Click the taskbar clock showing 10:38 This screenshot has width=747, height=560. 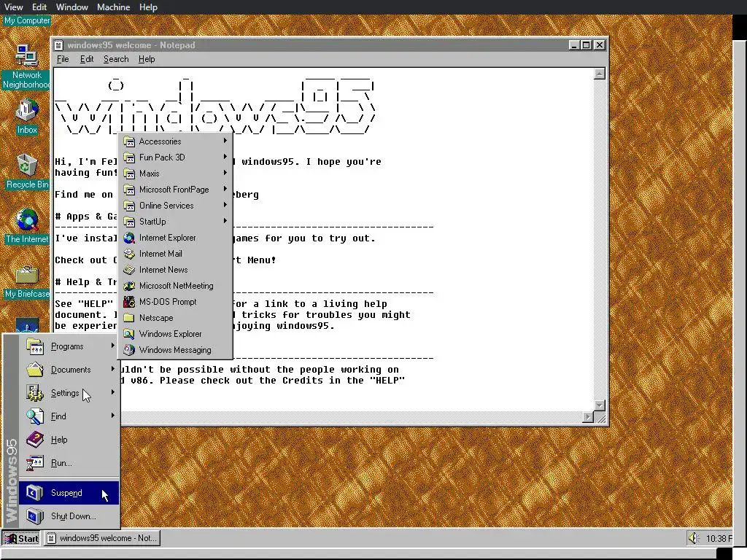tap(719, 539)
